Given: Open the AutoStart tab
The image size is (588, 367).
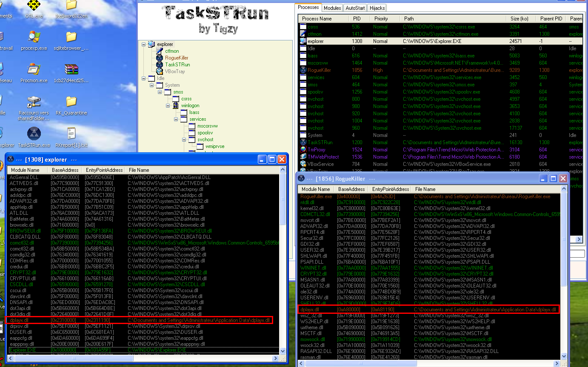Looking at the screenshot, I should click(x=355, y=8).
